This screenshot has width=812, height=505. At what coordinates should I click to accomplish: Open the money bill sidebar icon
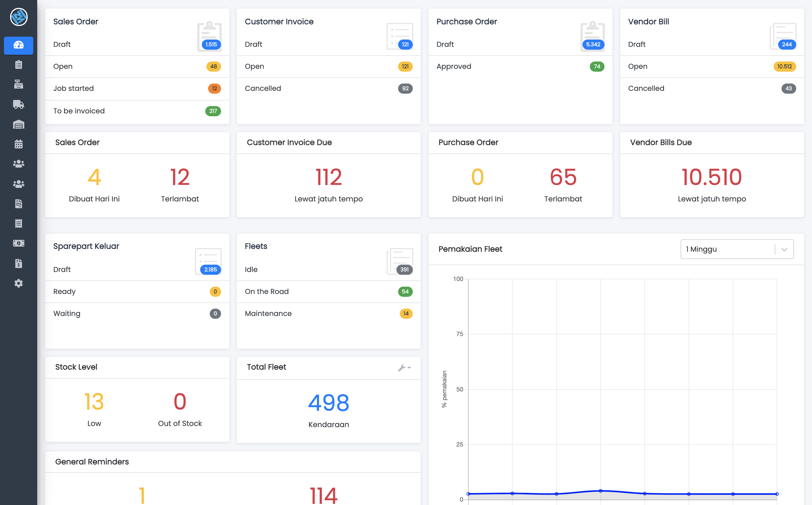18,243
